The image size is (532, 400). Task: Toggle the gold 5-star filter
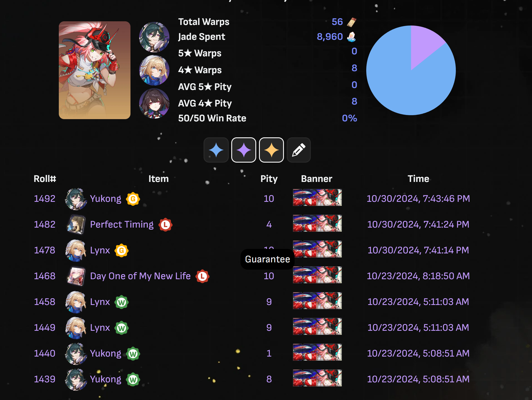pos(271,150)
